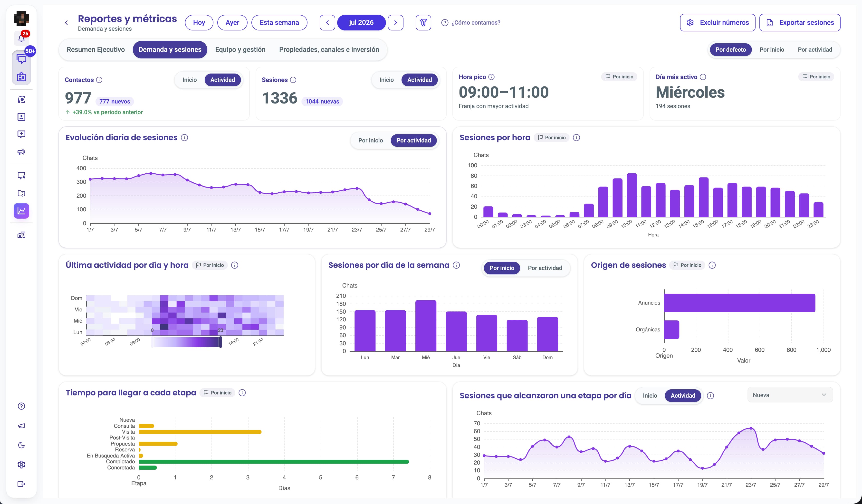Viewport: 862px width, 504px height.
Task: Click the back arrow beside Reportes y métricas
Action: [x=66, y=23]
